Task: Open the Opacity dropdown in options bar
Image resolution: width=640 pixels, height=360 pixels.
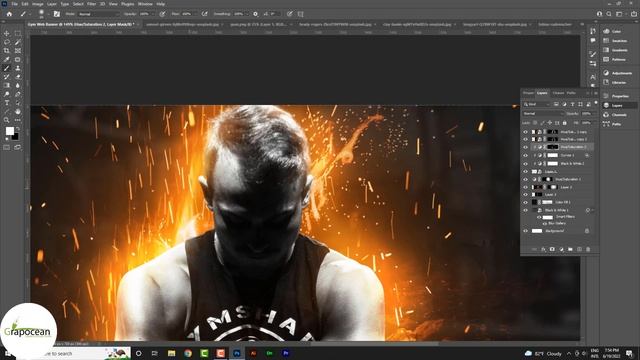Action: click(152, 14)
